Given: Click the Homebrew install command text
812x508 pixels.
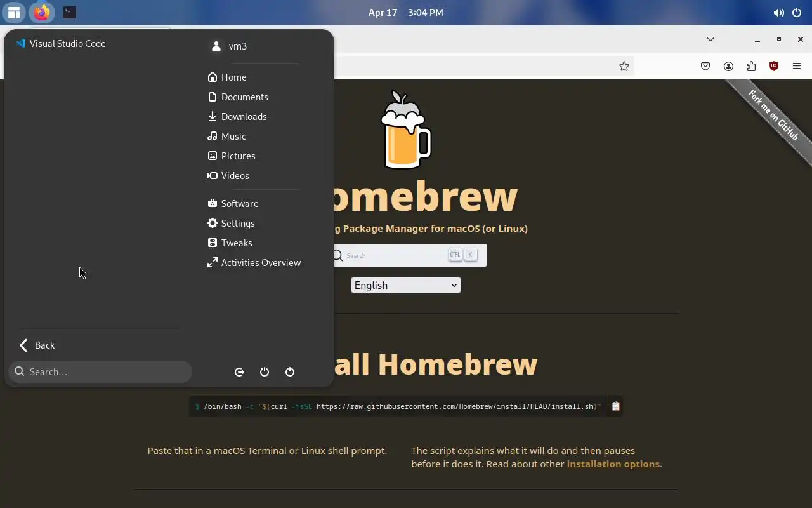Looking at the screenshot, I should tap(398, 406).
